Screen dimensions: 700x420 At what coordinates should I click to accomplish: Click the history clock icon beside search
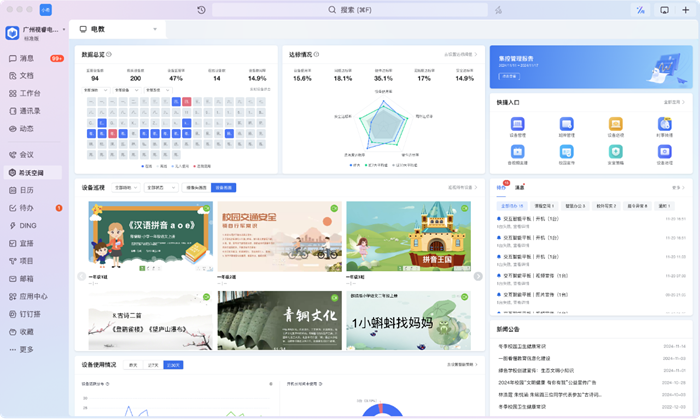click(x=202, y=10)
